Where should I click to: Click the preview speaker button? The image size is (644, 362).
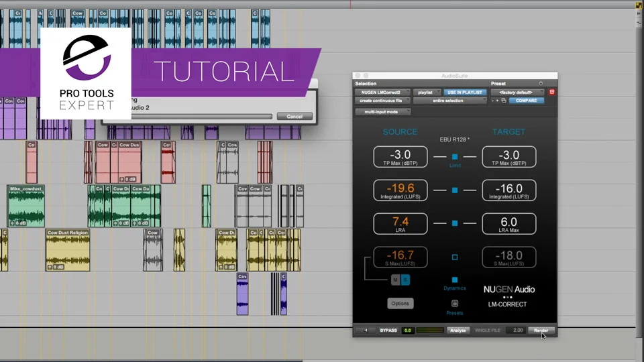pos(365,330)
